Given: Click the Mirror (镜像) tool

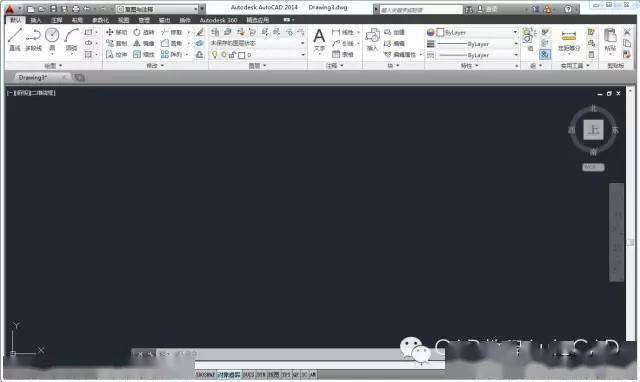Looking at the screenshot, I should point(144,43).
